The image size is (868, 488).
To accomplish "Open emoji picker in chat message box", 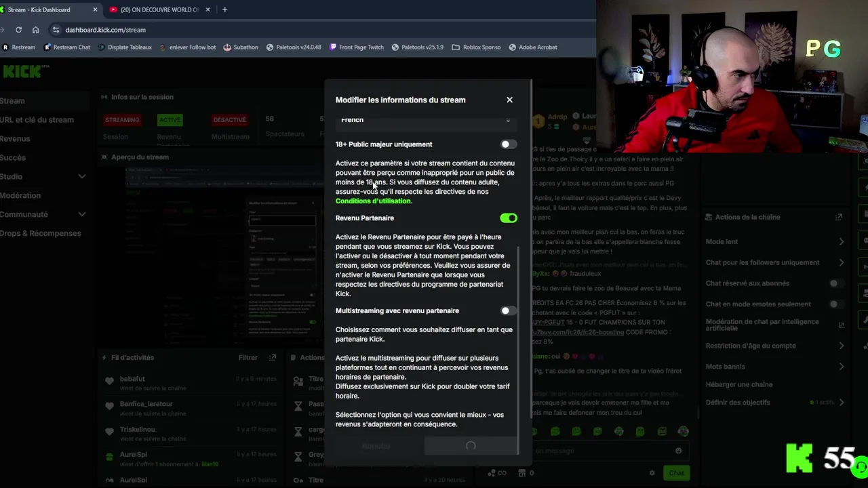I will [x=678, y=451].
